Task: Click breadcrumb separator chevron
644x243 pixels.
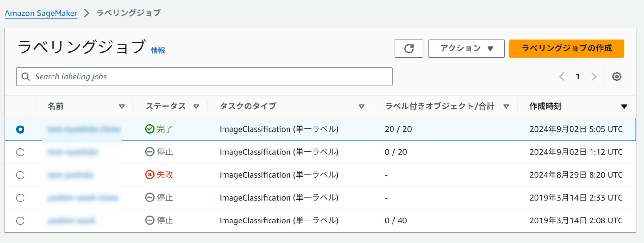Action: [x=86, y=13]
